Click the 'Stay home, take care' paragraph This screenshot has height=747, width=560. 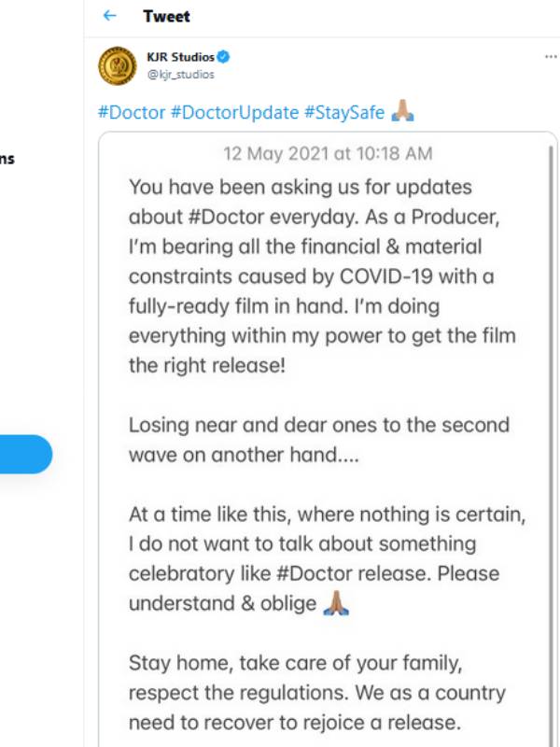[x=317, y=693]
